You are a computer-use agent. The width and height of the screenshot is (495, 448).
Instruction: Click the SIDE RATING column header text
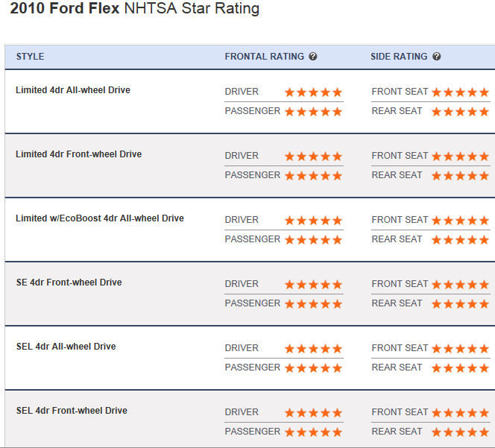[399, 57]
